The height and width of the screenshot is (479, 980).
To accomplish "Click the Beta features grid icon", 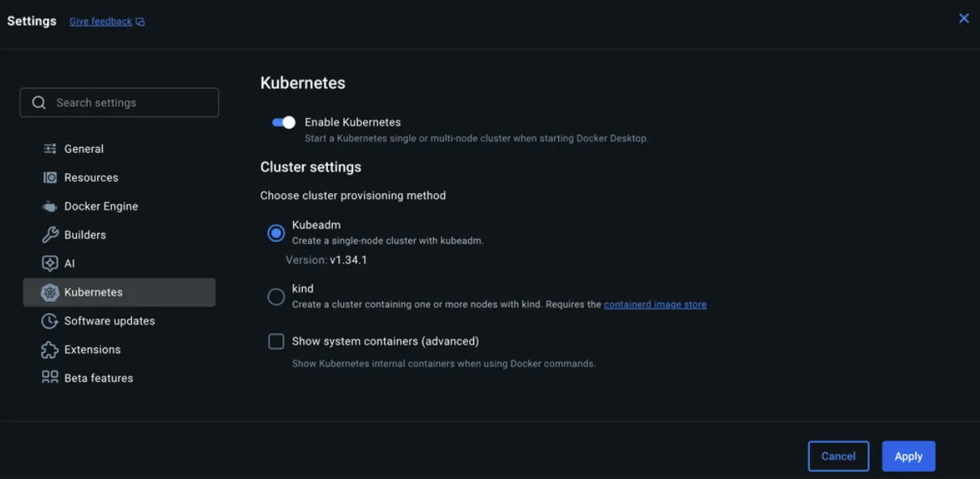I will pyautogui.click(x=50, y=378).
